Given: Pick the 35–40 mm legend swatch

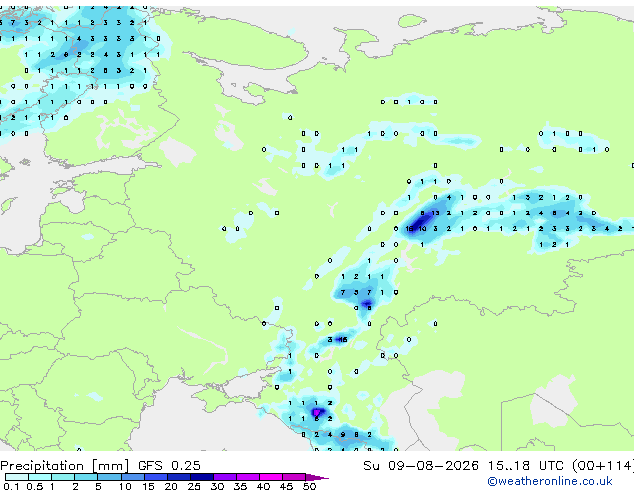Looking at the screenshot, I should 247,477.
